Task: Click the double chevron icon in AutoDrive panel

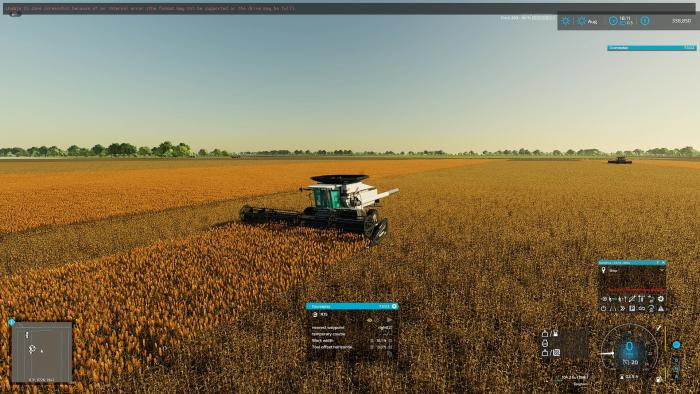Action: (623, 309)
